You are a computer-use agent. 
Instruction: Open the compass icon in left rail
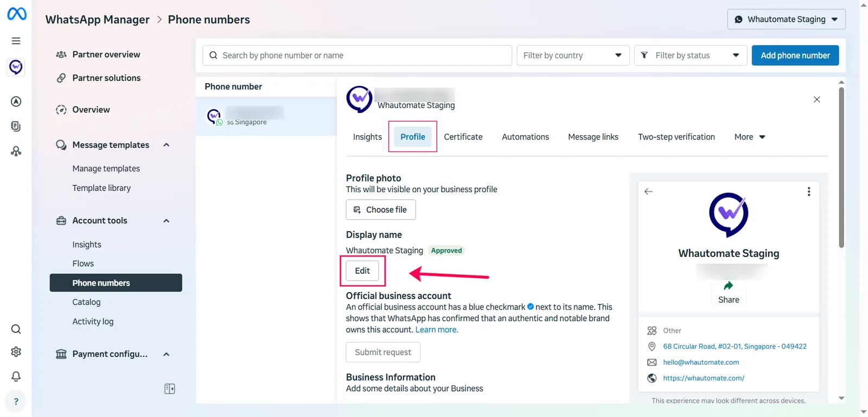tap(16, 102)
